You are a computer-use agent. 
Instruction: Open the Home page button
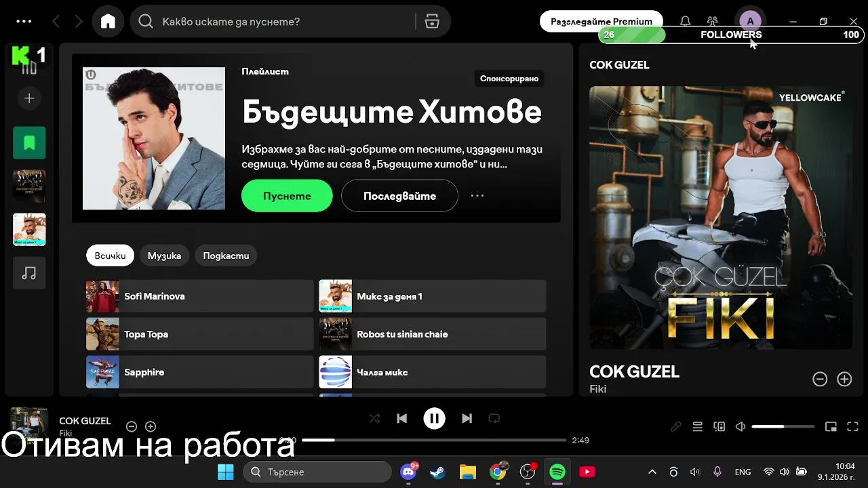click(108, 22)
